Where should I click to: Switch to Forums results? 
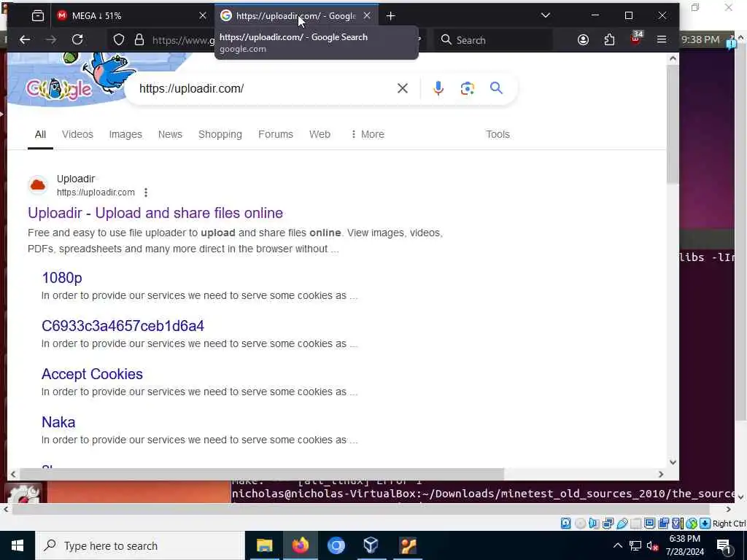(x=276, y=134)
